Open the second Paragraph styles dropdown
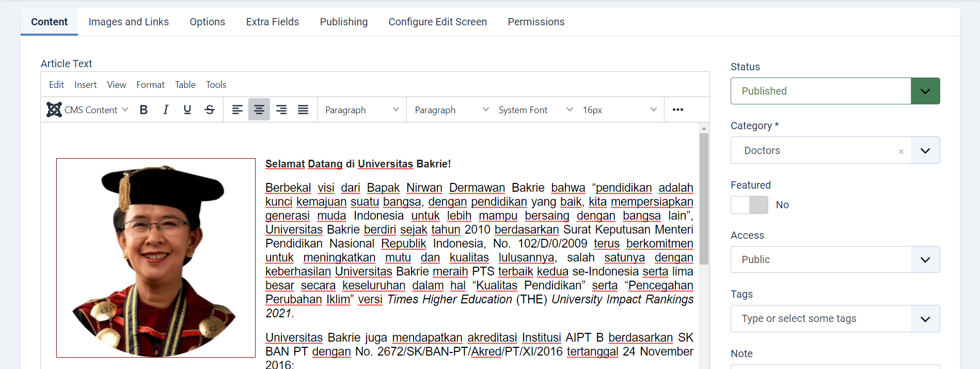The image size is (980, 369). 451,110
